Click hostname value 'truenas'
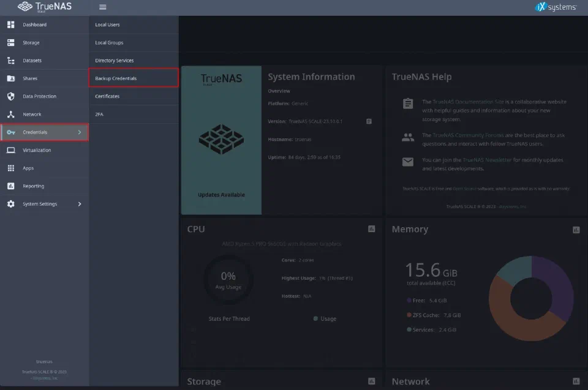The height and width of the screenshot is (390, 588). coord(303,140)
